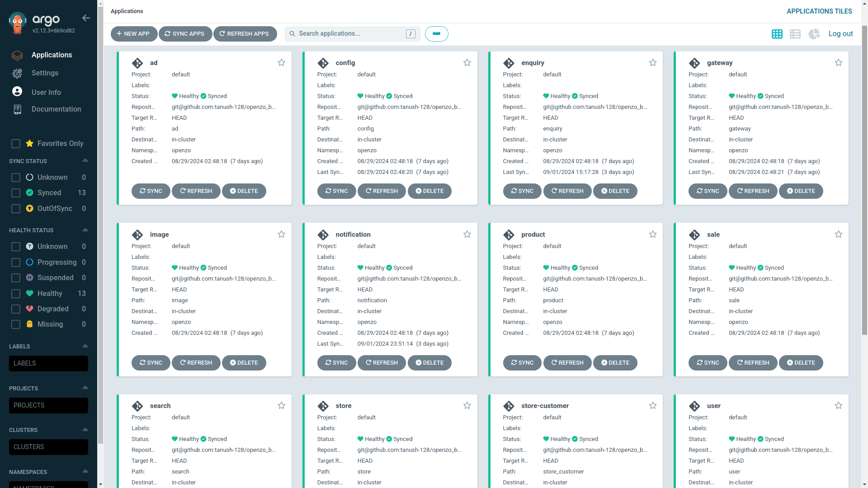The height and width of the screenshot is (488, 868).
Task: Click the grid view icon top right
Action: coord(778,34)
